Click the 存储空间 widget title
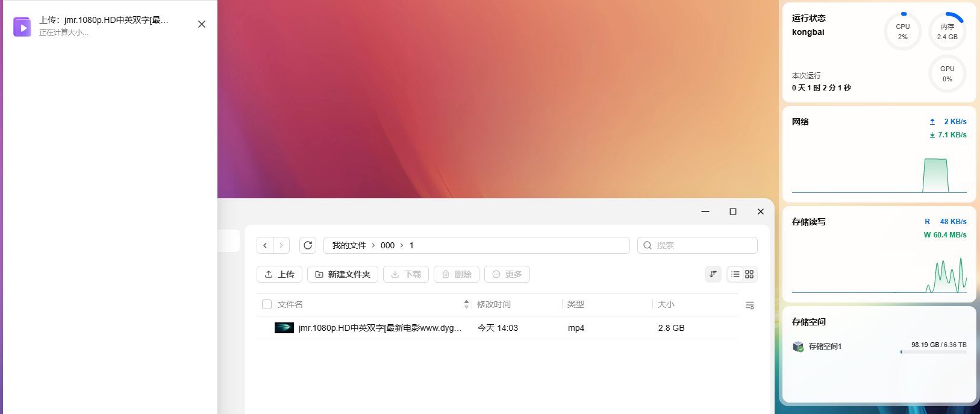The width and height of the screenshot is (980, 414). point(809,322)
